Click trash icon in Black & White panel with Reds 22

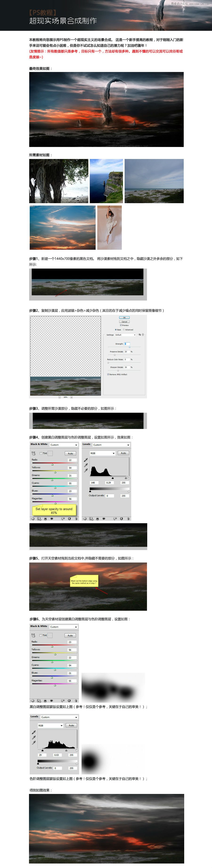(76, 519)
